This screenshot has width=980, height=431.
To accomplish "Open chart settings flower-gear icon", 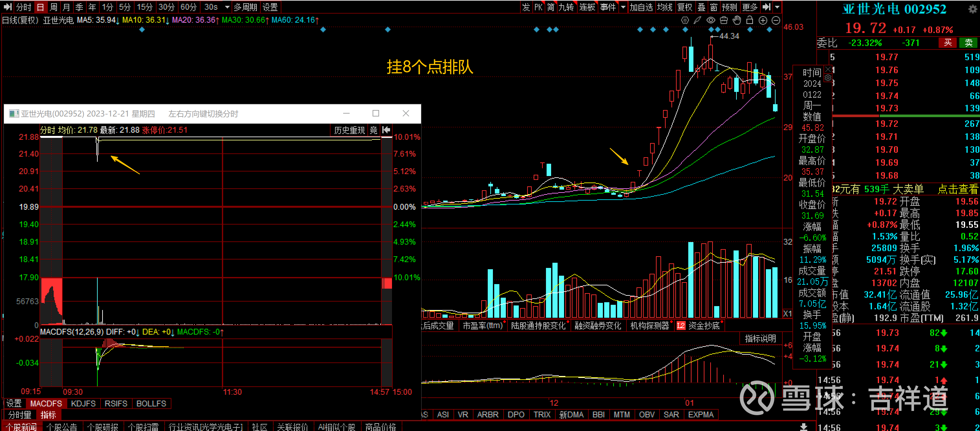I will click(x=684, y=20).
